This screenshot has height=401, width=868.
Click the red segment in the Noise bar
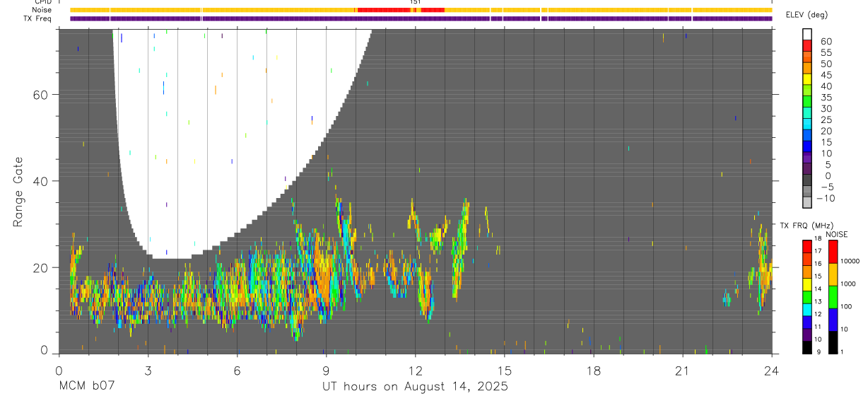tap(401, 10)
